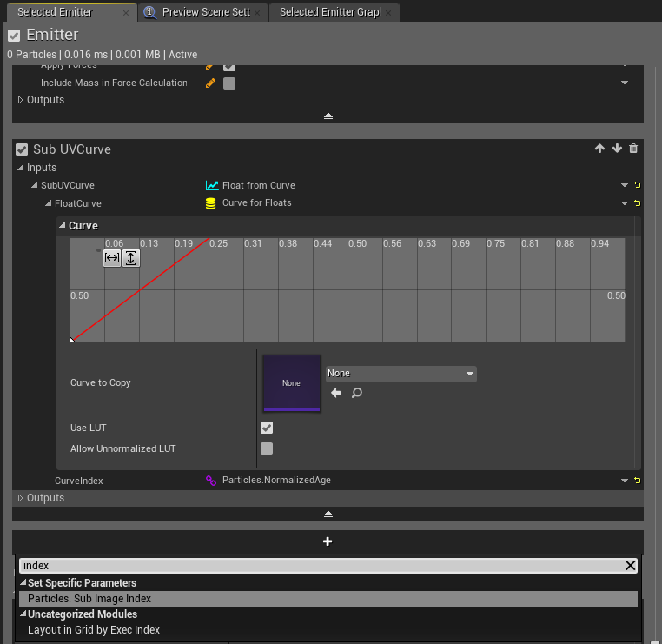Switch to Selected Emitter tab
The image size is (662, 644).
[x=55, y=12]
